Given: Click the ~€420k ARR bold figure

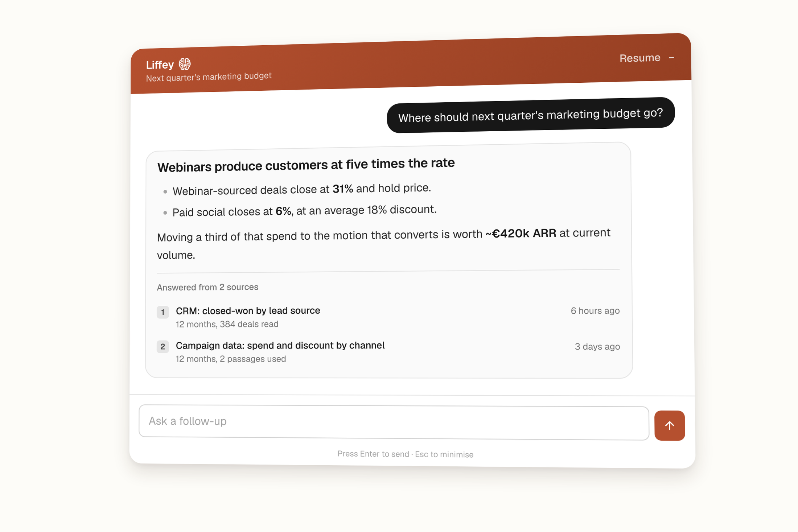Looking at the screenshot, I should click(x=521, y=234).
